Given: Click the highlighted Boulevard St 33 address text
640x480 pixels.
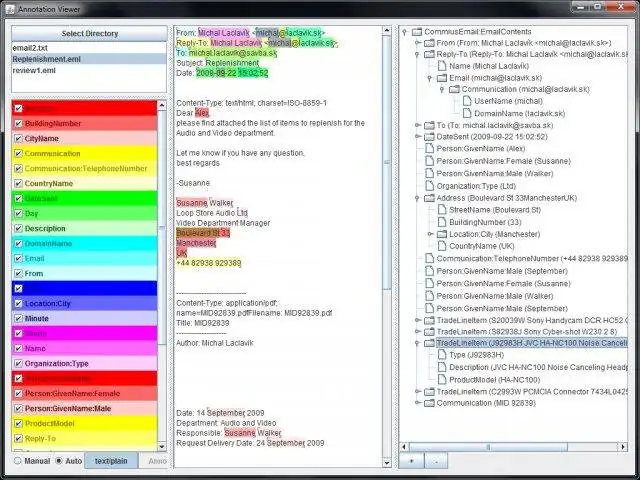Looking at the screenshot, I should [x=203, y=233].
